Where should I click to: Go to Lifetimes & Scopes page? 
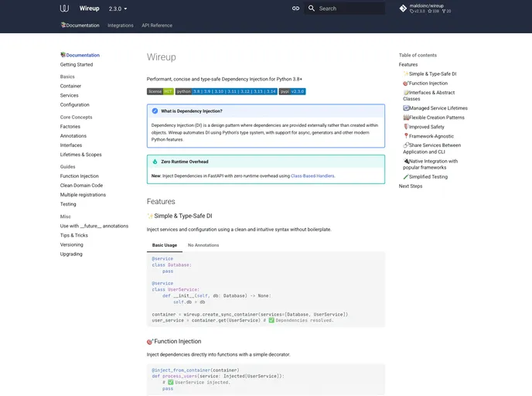point(80,155)
